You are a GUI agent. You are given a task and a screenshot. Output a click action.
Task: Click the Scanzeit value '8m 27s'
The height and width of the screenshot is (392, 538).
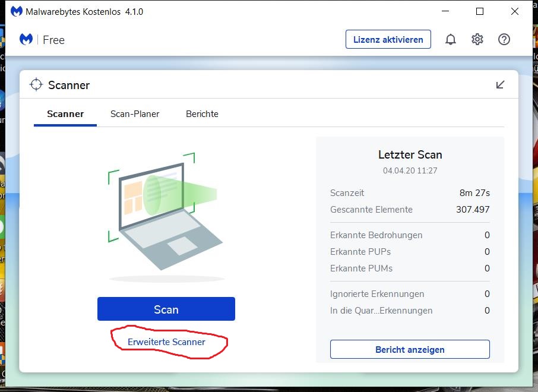tap(474, 193)
